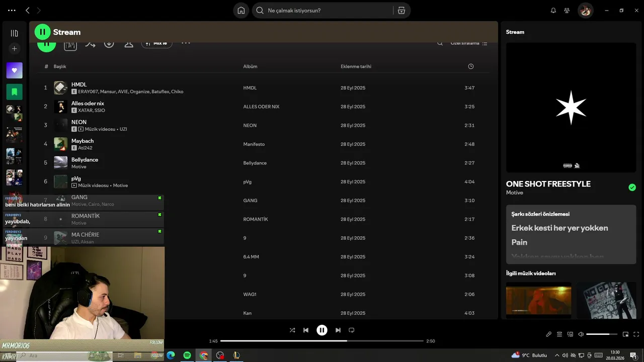The width and height of the screenshot is (644, 362).
Task: Skip to next track
Action: click(x=338, y=330)
